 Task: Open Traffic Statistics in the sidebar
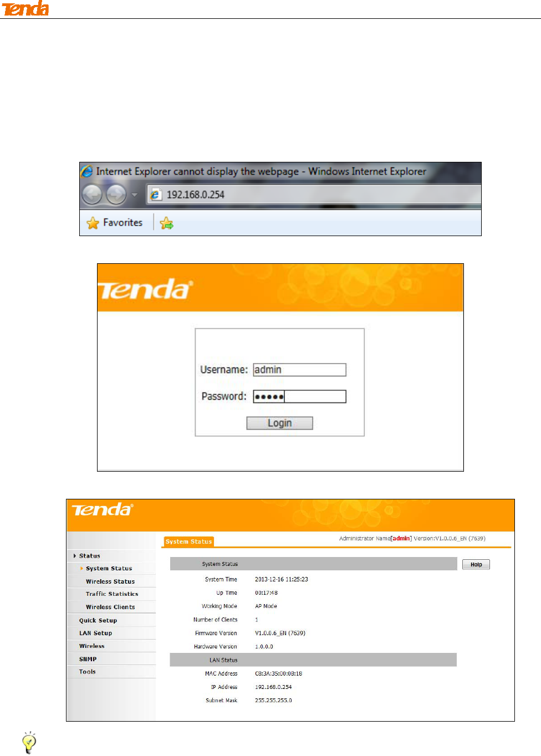(112, 594)
